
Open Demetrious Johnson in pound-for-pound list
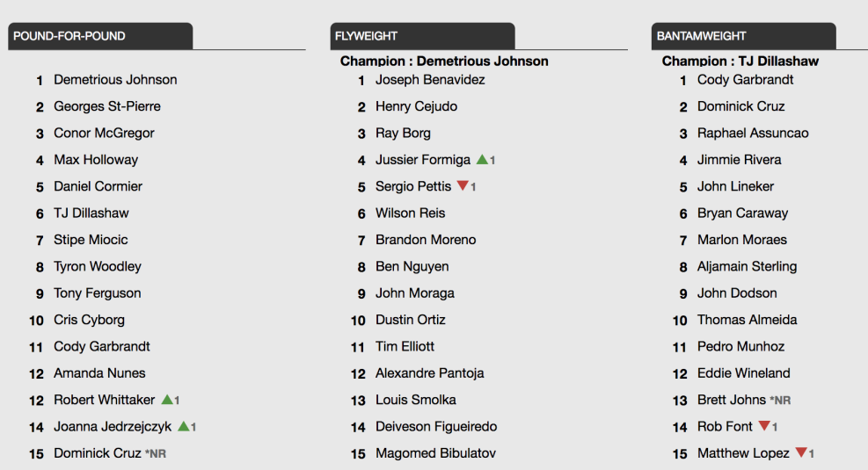pos(115,80)
